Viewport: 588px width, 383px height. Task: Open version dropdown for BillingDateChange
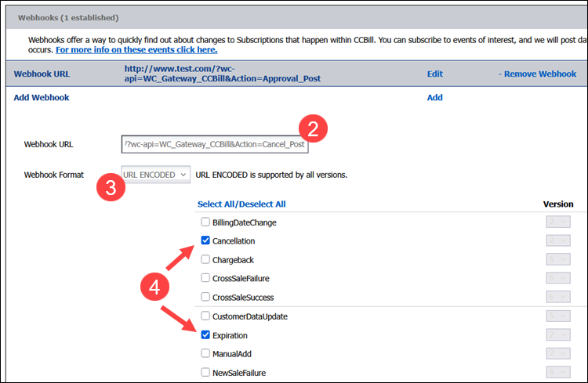(558, 222)
